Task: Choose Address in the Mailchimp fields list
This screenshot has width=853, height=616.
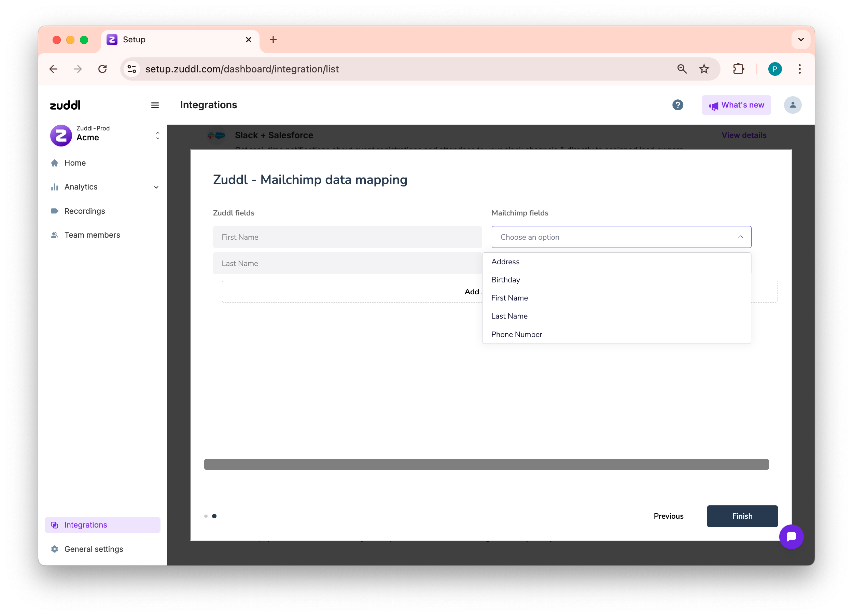Action: click(505, 262)
